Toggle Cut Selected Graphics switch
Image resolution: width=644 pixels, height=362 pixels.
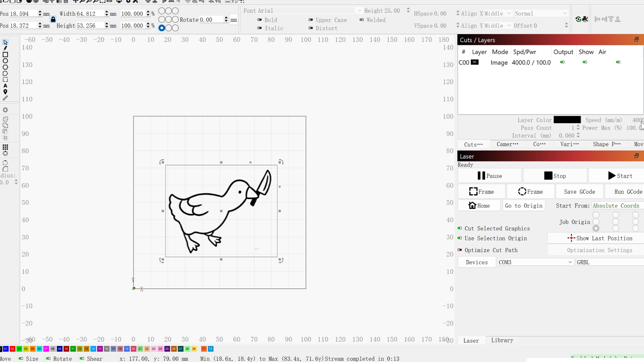coord(460,228)
